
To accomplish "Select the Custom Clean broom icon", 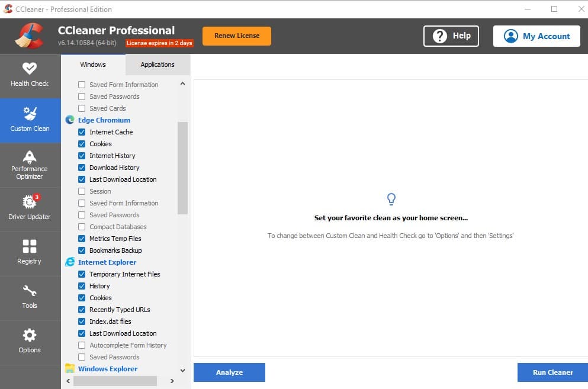I will point(30,114).
